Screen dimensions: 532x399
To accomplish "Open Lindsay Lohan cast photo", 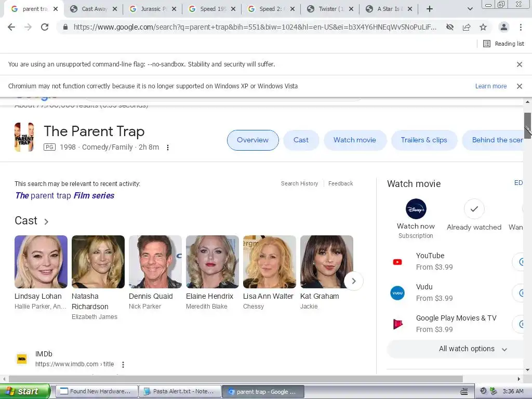I will coord(41,262).
